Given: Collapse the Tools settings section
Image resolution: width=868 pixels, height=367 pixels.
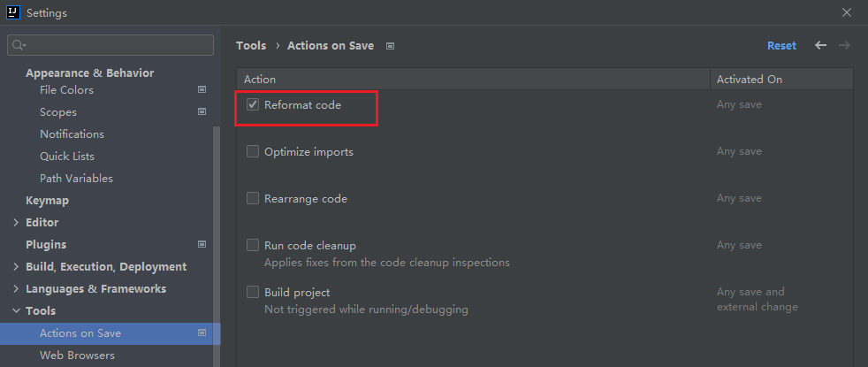Looking at the screenshot, I should pyautogui.click(x=16, y=311).
